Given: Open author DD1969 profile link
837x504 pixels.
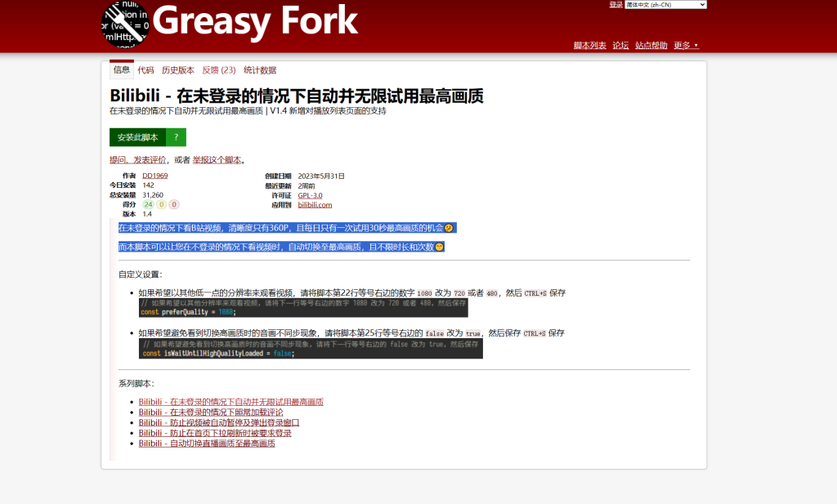Looking at the screenshot, I should [x=154, y=176].
